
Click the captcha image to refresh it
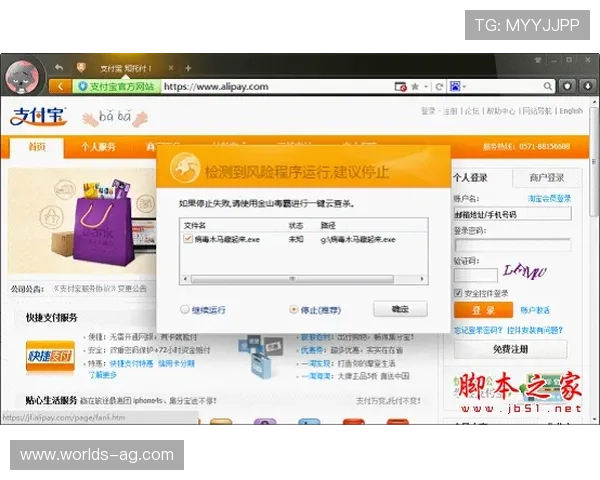tap(524, 271)
